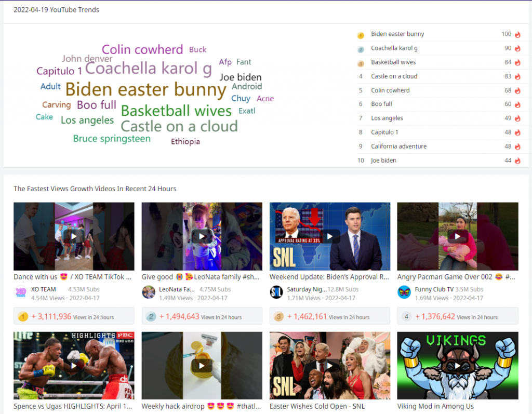This screenshot has height=414, width=532.
Task: Click flame icon in Basketball wives row
Action: click(x=517, y=62)
